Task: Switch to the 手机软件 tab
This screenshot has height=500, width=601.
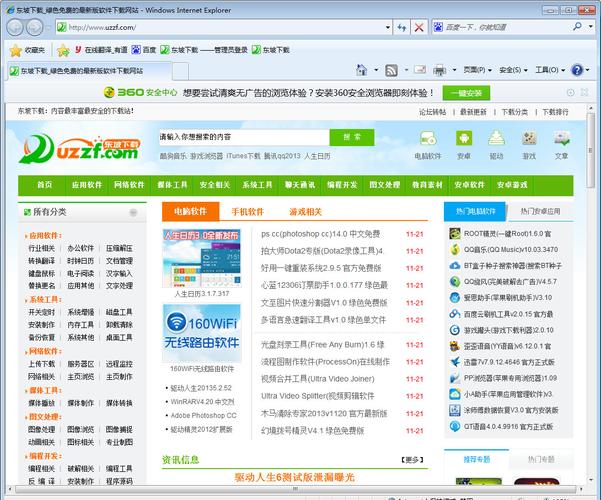Action: click(x=248, y=212)
